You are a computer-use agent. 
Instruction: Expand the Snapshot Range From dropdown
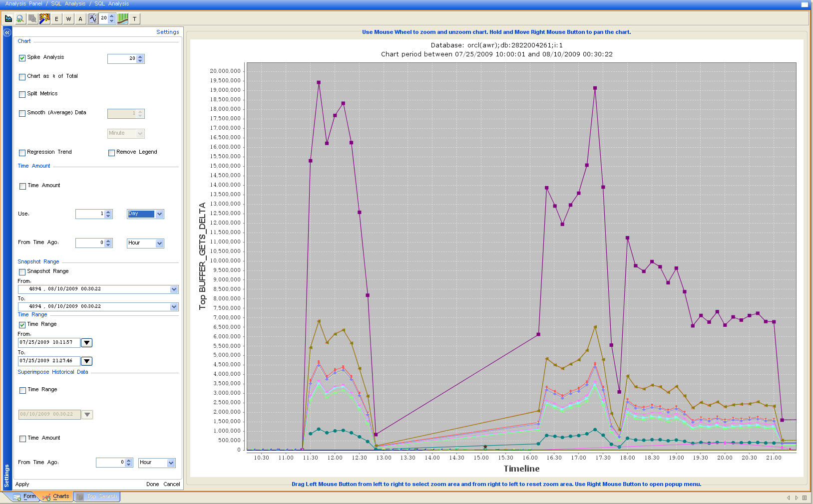click(x=174, y=289)
